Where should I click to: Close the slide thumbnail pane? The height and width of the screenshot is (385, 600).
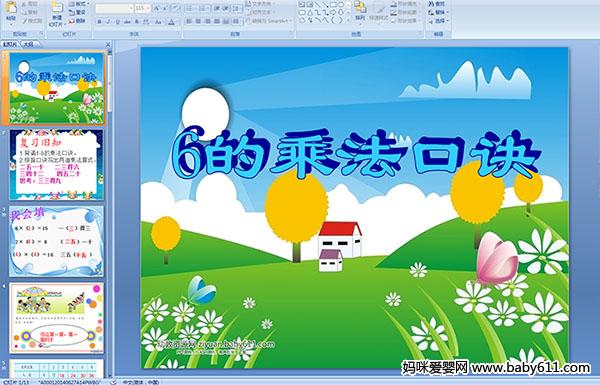click(x=108, y=44)
